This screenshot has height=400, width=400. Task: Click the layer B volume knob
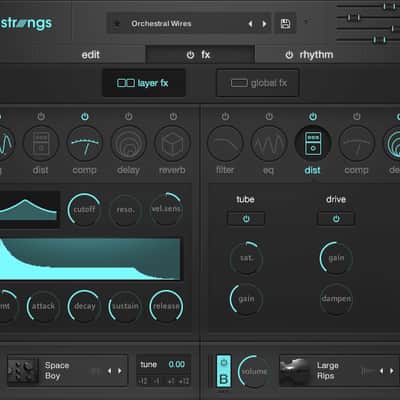(x=254, y=371)
